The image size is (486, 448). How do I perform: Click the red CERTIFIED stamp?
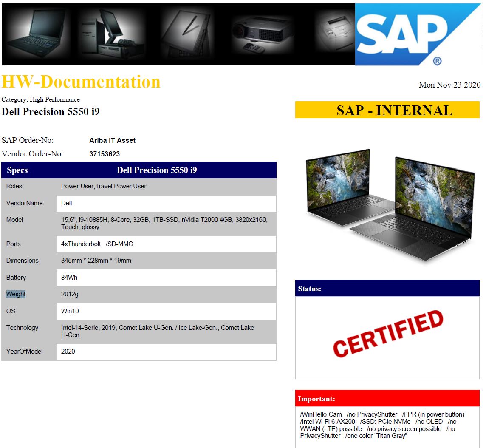[x=388, y=334]
